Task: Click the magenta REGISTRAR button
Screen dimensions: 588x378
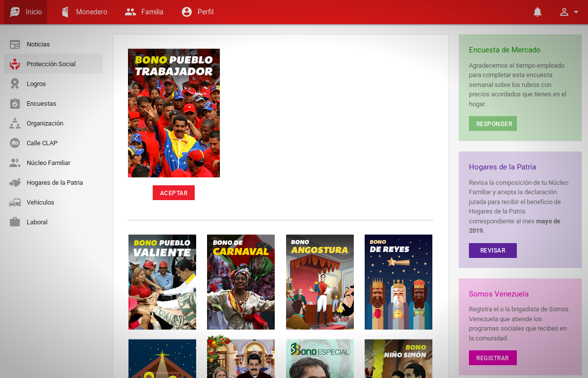Action: [x=493, y=358]
